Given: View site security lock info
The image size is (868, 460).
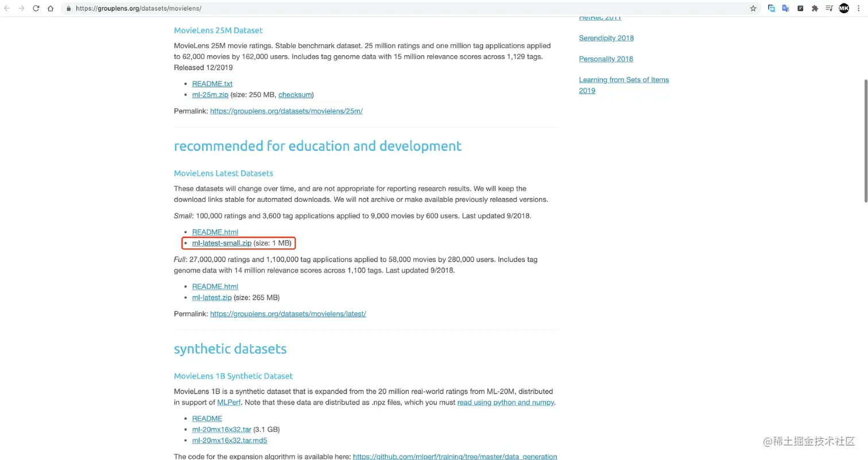Looking at the screenshot, I should [x=69, y=9].
